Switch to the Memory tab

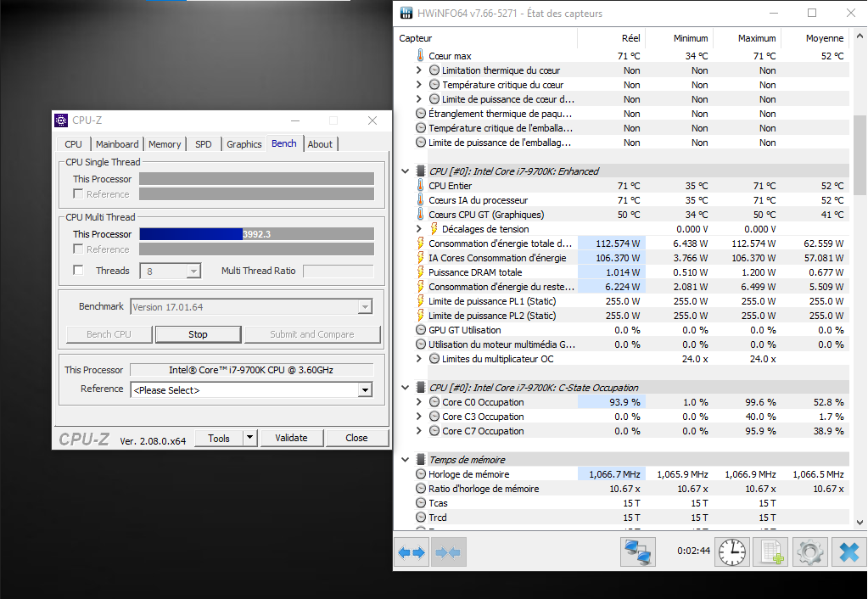[165, 144]
